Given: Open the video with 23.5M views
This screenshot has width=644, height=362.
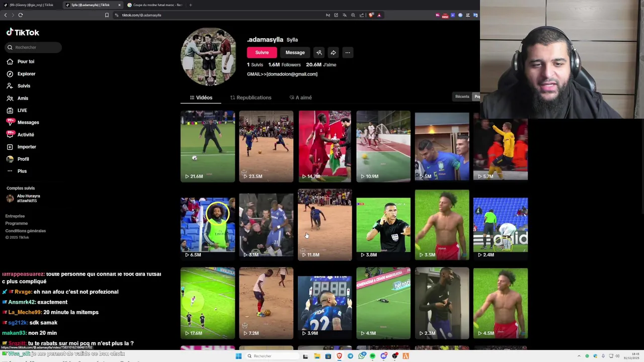Looking at the screenshot, I should tap(266, 146).
